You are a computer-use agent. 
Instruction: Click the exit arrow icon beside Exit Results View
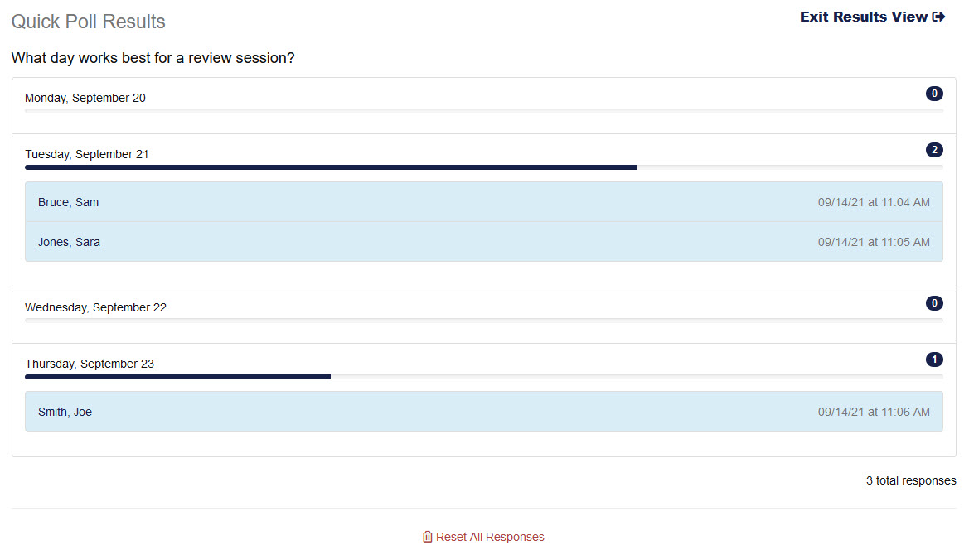(938, 17)
